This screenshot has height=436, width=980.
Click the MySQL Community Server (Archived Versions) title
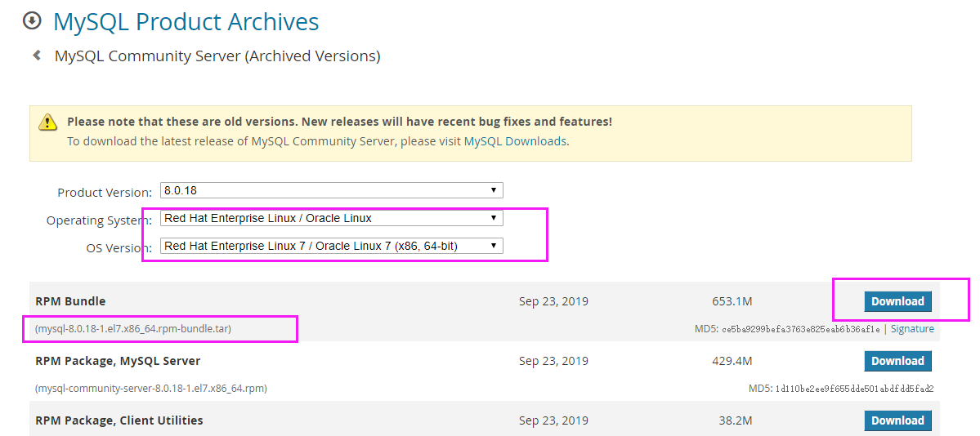[x=217, y=56]
